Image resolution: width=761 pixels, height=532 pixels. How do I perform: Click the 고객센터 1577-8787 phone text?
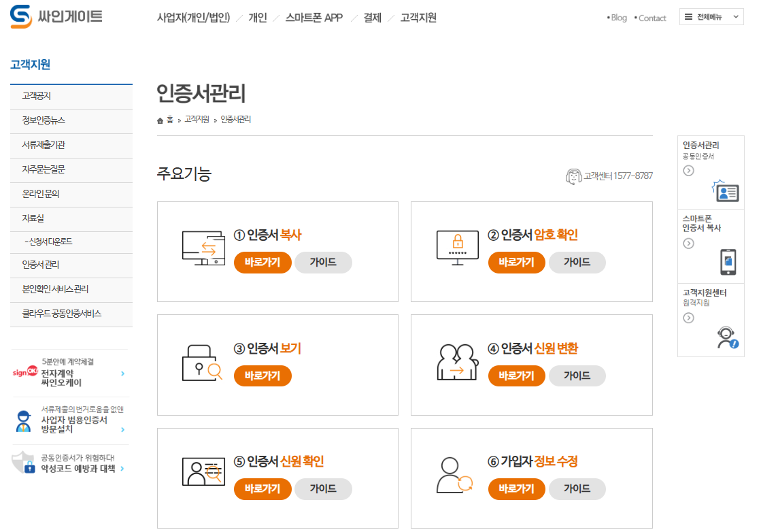pyautogui.click(x=618, y=176)
